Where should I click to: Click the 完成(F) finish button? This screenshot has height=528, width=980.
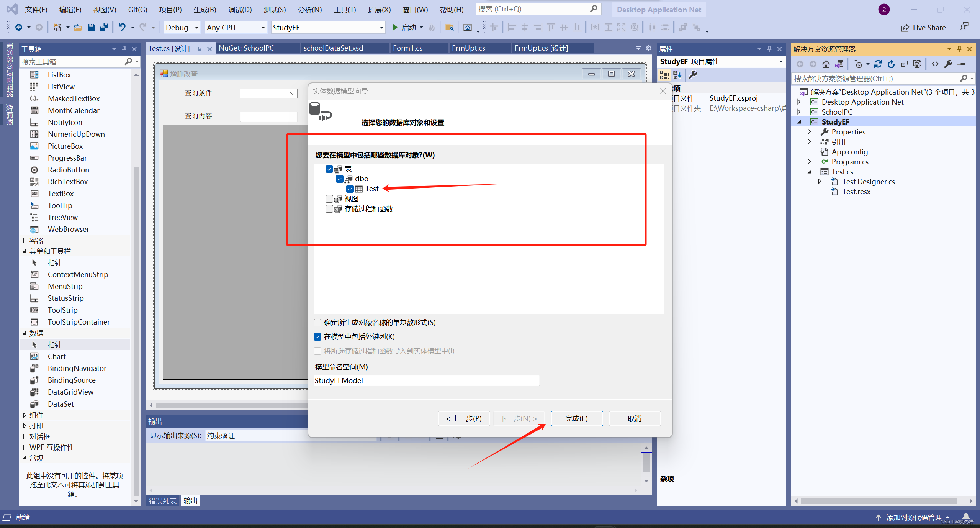pos(577,418)
